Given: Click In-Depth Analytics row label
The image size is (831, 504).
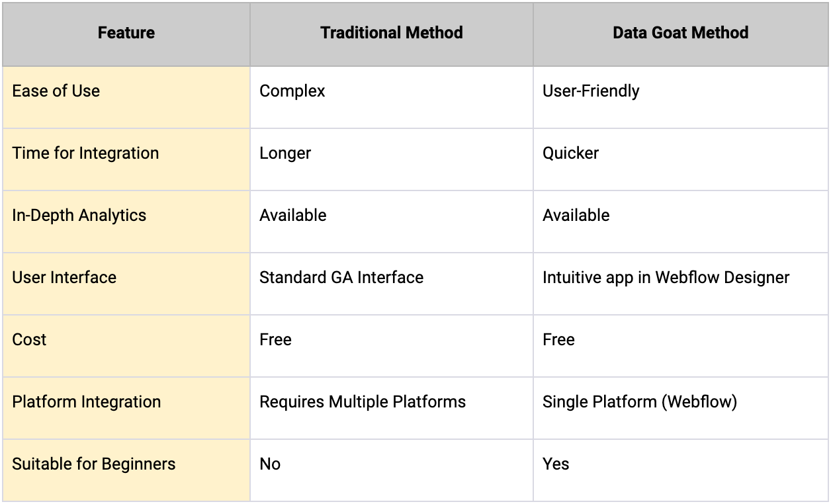Looking at the screenshot, I should (x=79, y=216).
